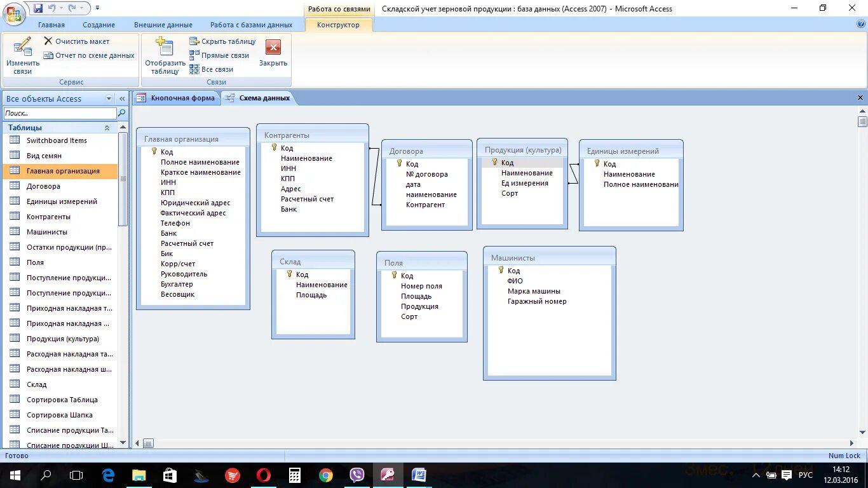Select Остатки продукции table in navigation pane
The width and height of the screenshot is (868, 488).
coord(60,247)
